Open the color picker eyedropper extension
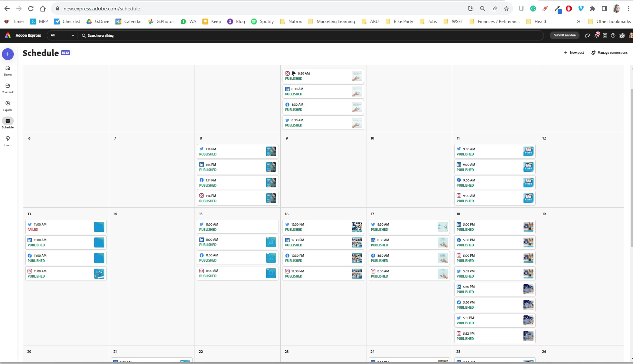This screenshot has height=364, width=633. [x=558, y=9]
